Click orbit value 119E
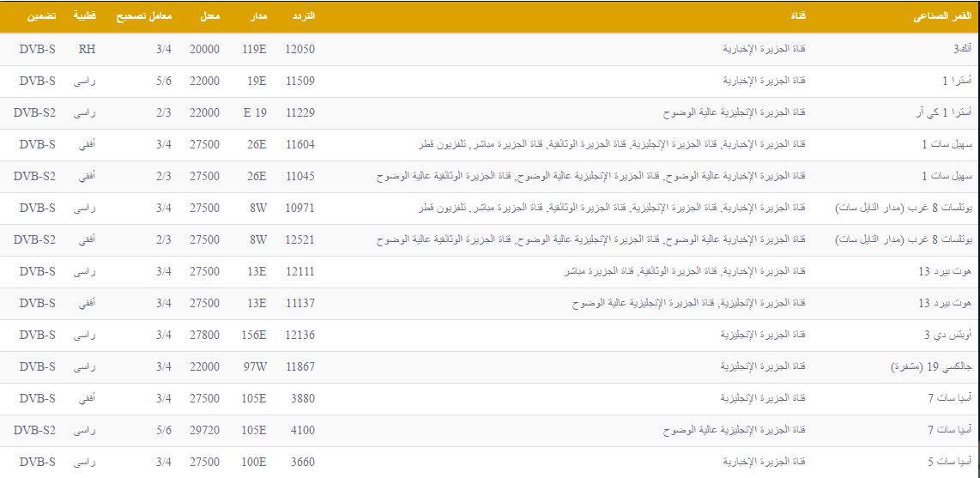 (x=254, y=50)
